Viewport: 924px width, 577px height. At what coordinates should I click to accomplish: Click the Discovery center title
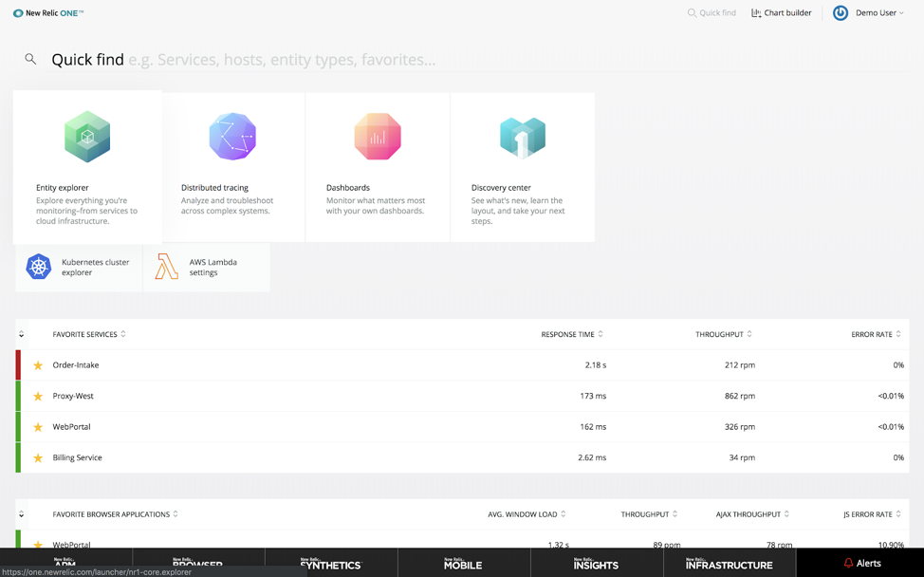pyautogui.click(x=501, y=187)
